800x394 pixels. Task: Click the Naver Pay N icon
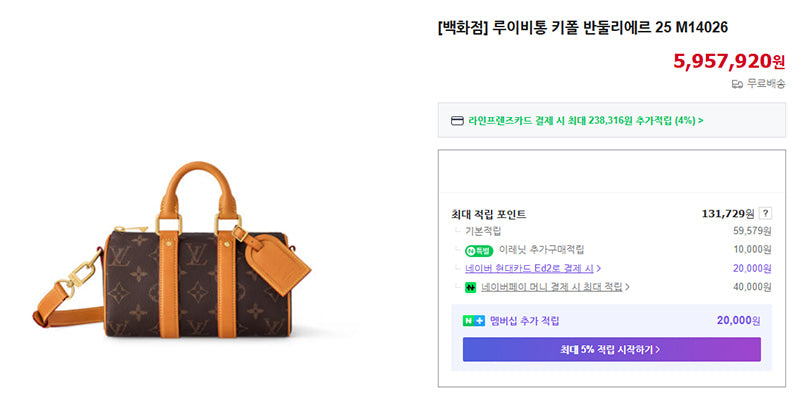pyautogui.click(x=470, y=287)
